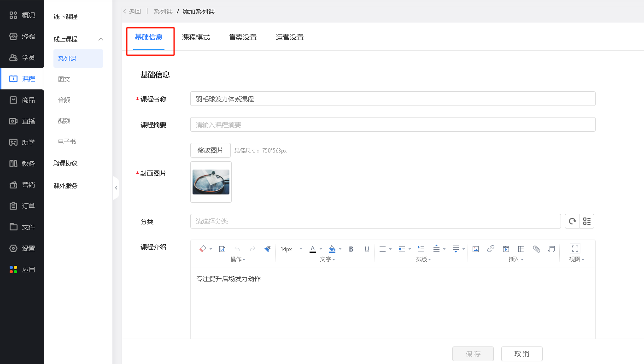Click the 课程摘要 input field
The height and width of the screenshot is (364, 644).
pyautogui.click(x=392, y=124)
